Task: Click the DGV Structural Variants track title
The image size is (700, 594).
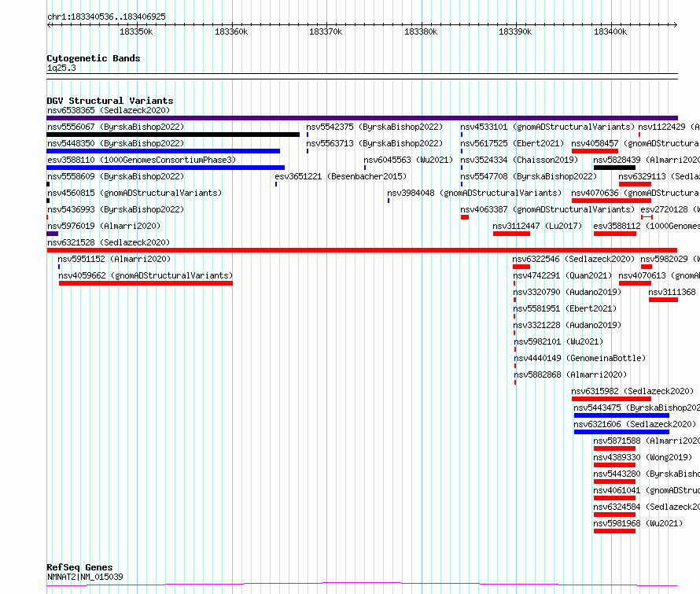Action: [x=110, y=101]
